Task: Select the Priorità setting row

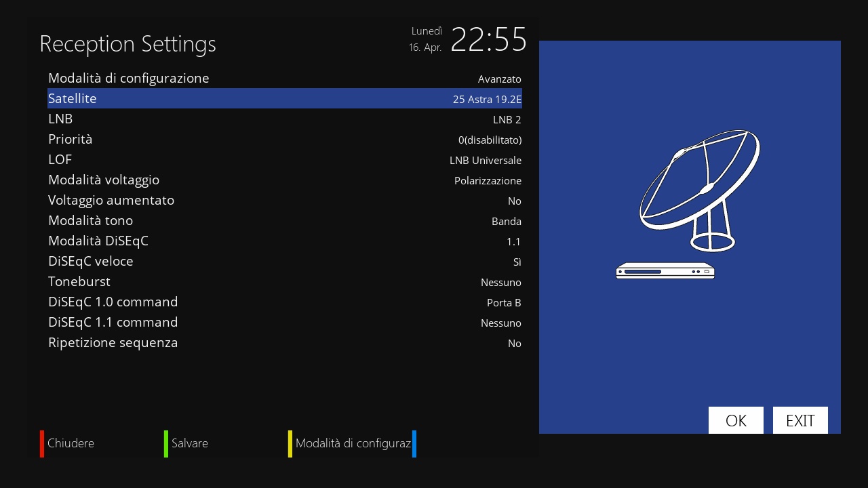Action: [285, 139]
